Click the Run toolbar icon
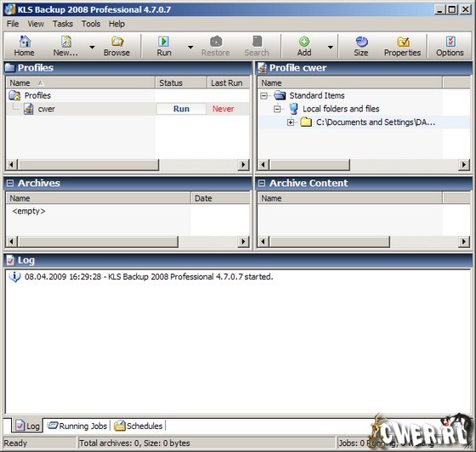The height and width of the screenshot is (452, 476). tap(164, 42)
